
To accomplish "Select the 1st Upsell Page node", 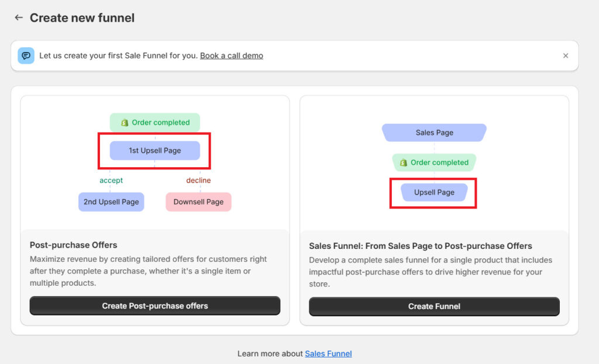I will point(154,150).
